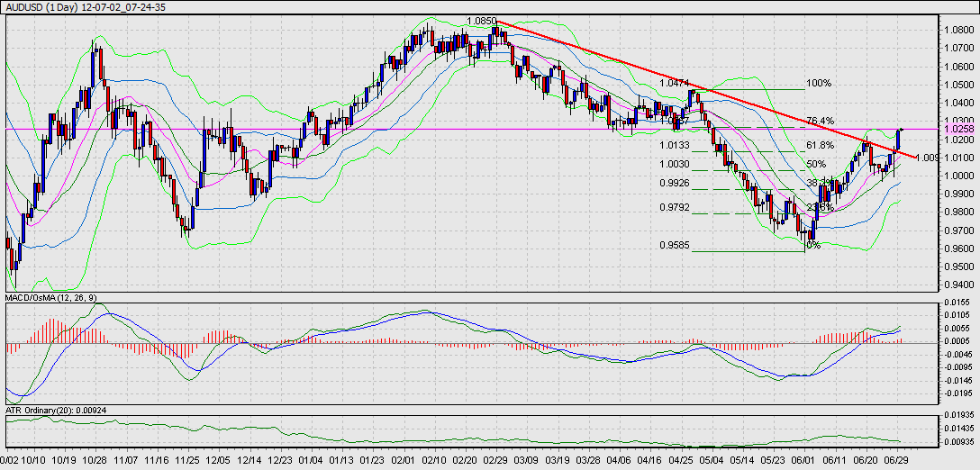Click the 02/29 date on time axis
Viewport: 980px width, 470px height.
click(x=497, y=459)
